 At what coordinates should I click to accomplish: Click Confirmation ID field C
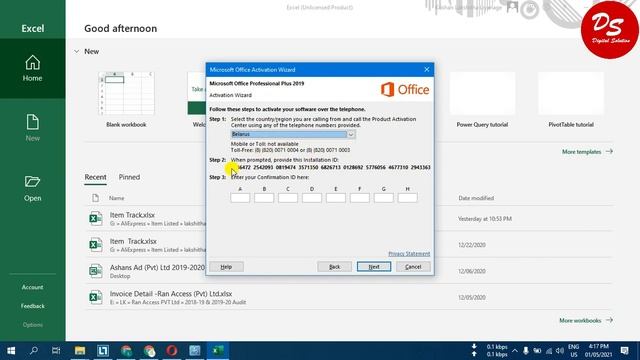pos(288,198)
